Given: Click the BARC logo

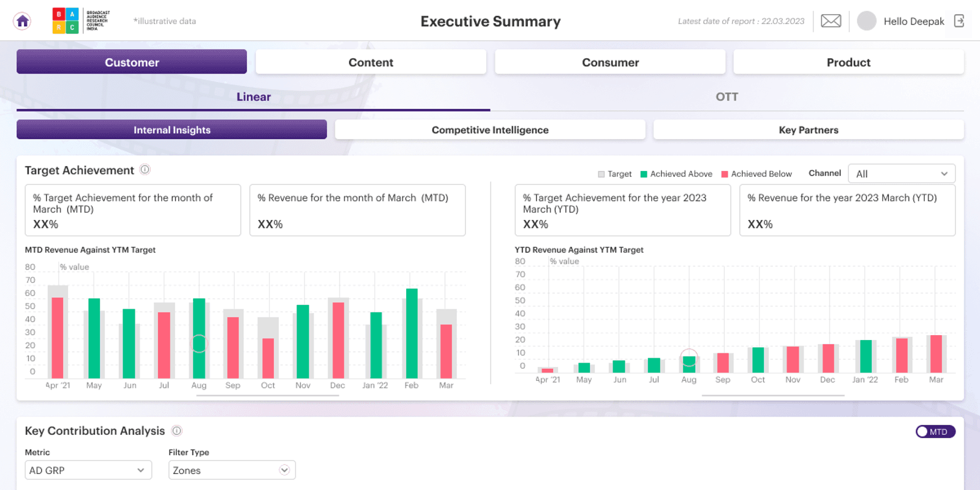Looking at the screenshot, I should tap(81, 21).
